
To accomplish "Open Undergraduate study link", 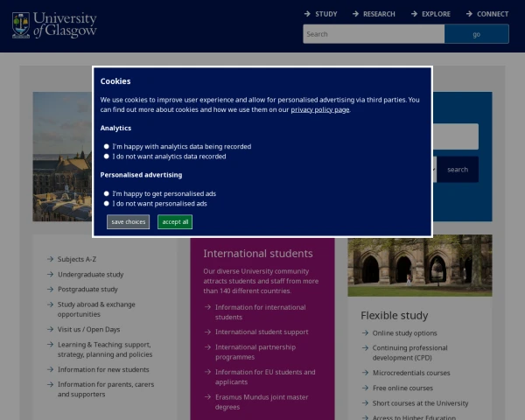I will [x=91, y=275].
